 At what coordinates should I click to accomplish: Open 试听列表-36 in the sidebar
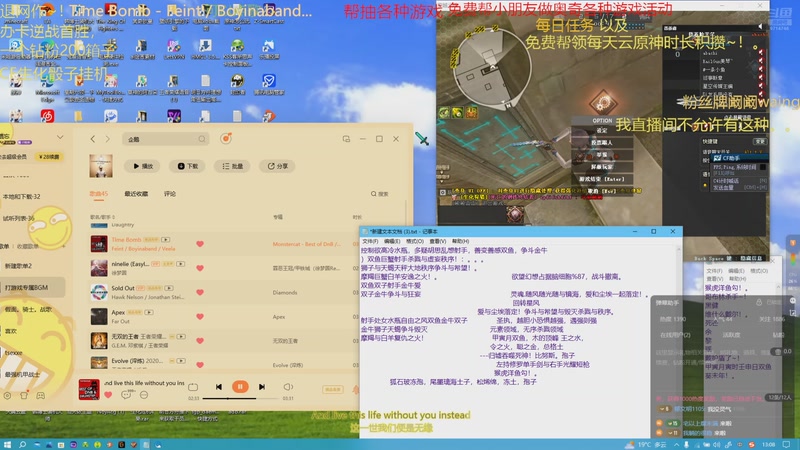19,218
